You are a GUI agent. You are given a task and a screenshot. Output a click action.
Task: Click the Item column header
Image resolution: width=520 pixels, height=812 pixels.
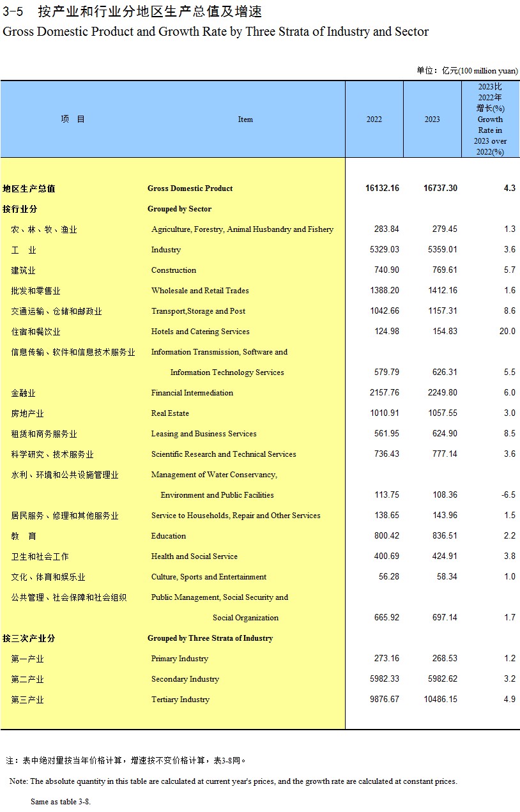(245, 119)
